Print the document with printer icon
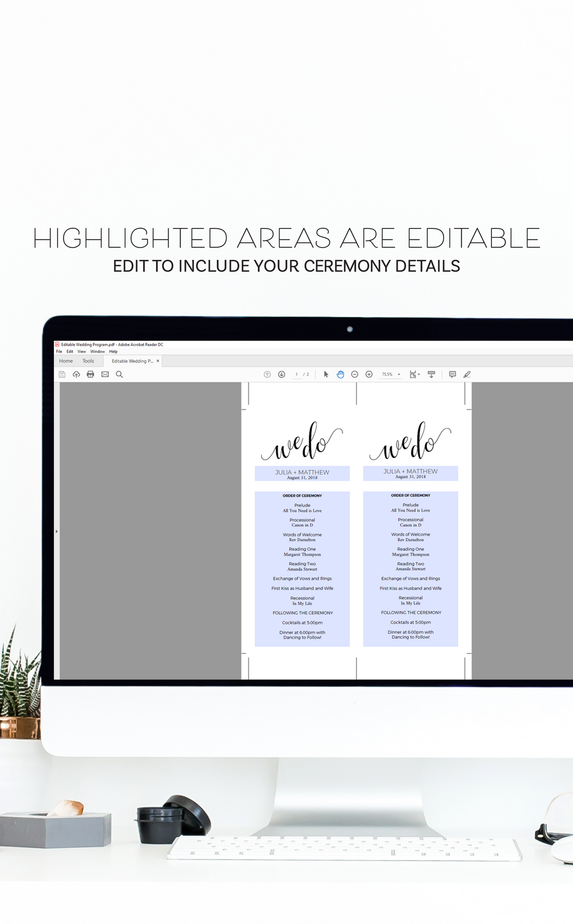This screenshot has width=573, height=924. click(91, 375)
